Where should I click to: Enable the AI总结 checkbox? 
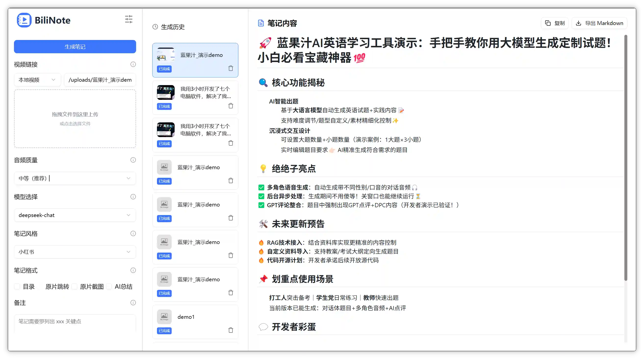109,286
